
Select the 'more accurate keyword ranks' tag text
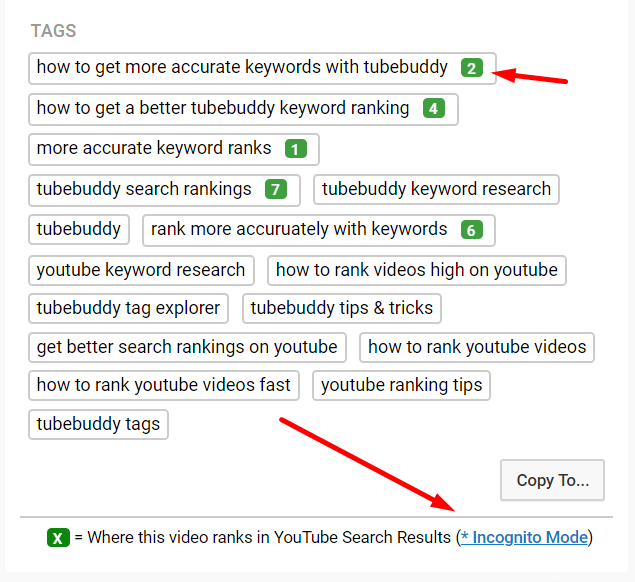(x=154, y=148)
